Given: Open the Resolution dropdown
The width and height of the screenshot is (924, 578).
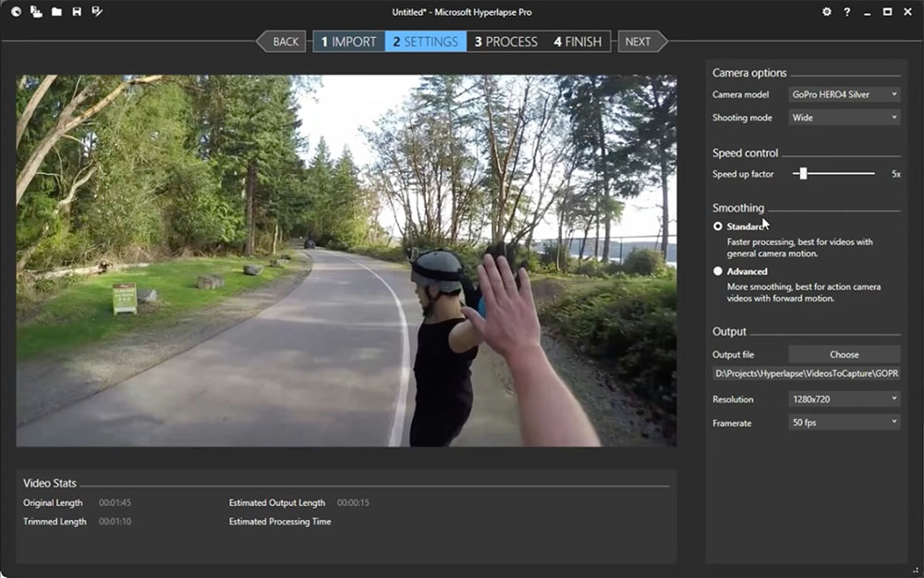Looking at the screenshot, I should coord(844,400).
